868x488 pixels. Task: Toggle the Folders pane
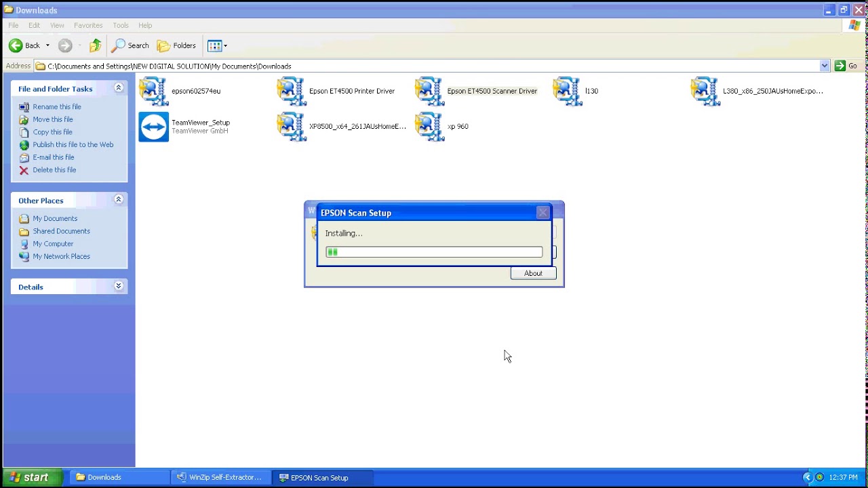tap(176, 45)
